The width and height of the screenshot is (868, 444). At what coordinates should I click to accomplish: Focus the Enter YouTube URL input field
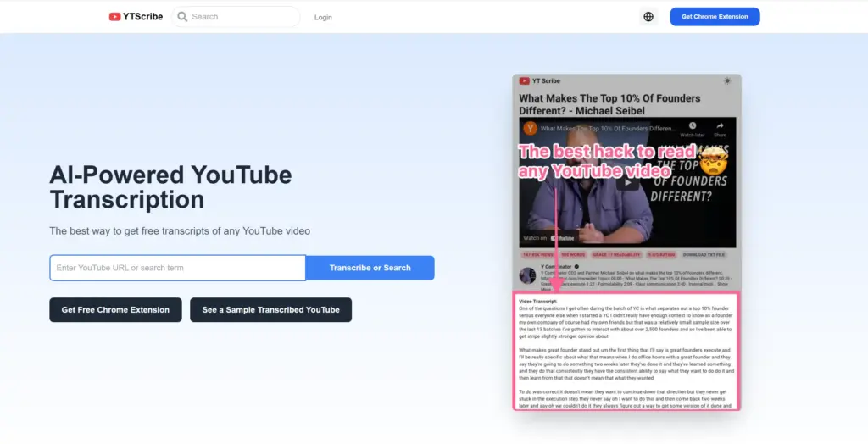coord(177,268)
